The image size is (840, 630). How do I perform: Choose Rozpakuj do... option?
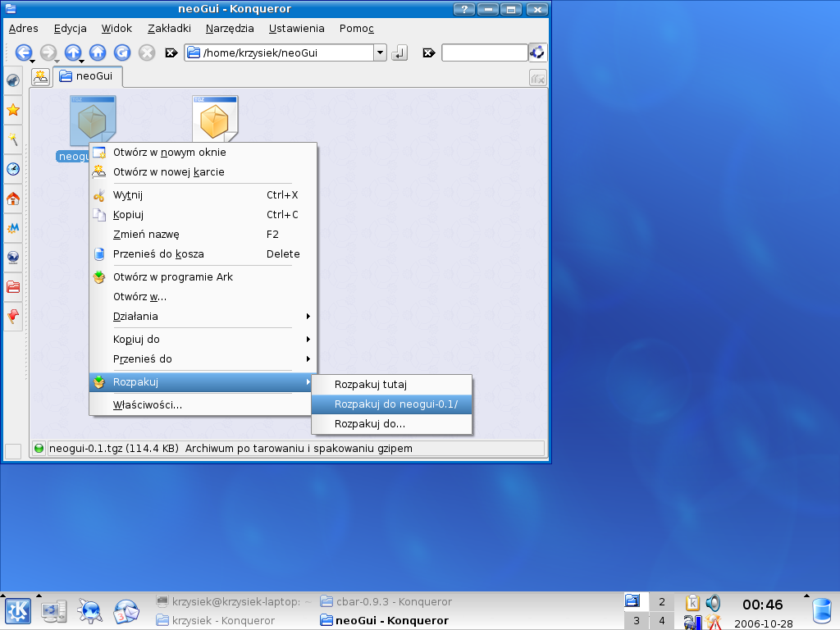pyautogui.click(x=391, y=424)
